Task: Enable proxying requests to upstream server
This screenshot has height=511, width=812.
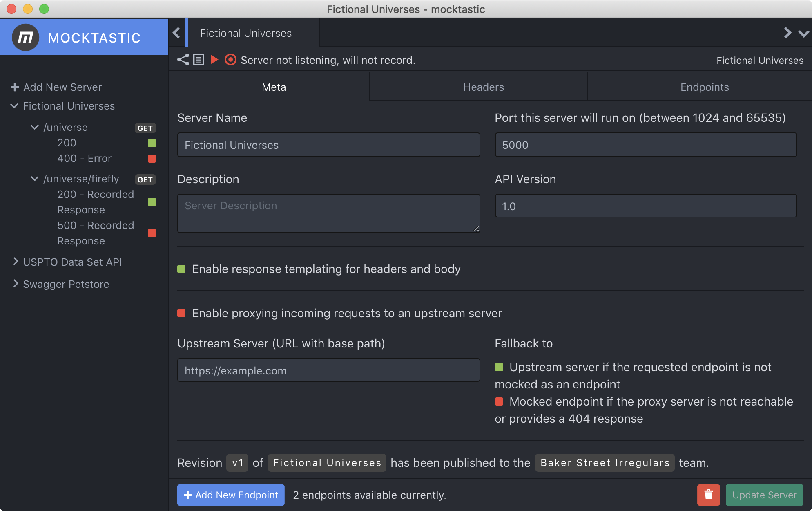Action: (181, 313)
